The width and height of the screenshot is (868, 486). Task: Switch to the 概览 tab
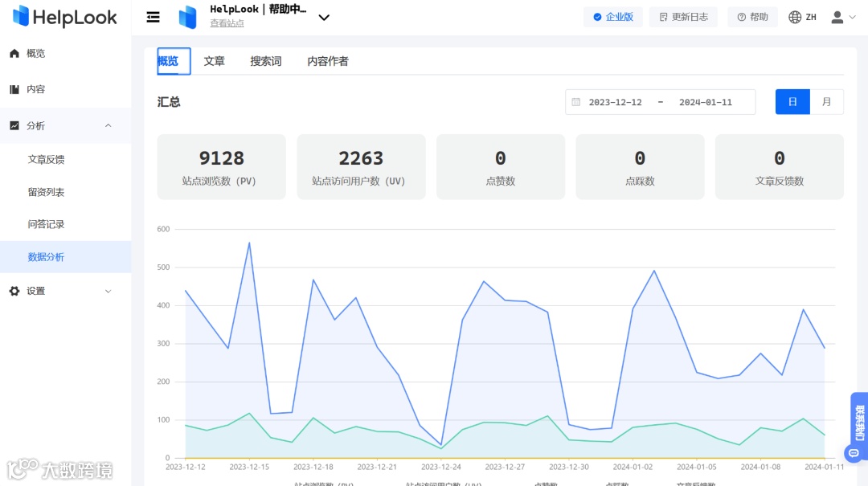pyautogui.click(x=174, y=61)
